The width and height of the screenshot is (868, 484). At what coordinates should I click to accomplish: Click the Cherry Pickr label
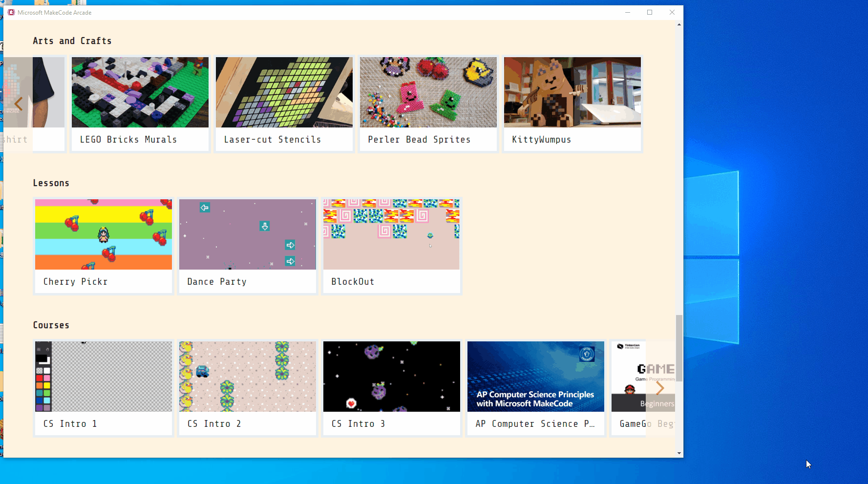(x=75, y=282)
